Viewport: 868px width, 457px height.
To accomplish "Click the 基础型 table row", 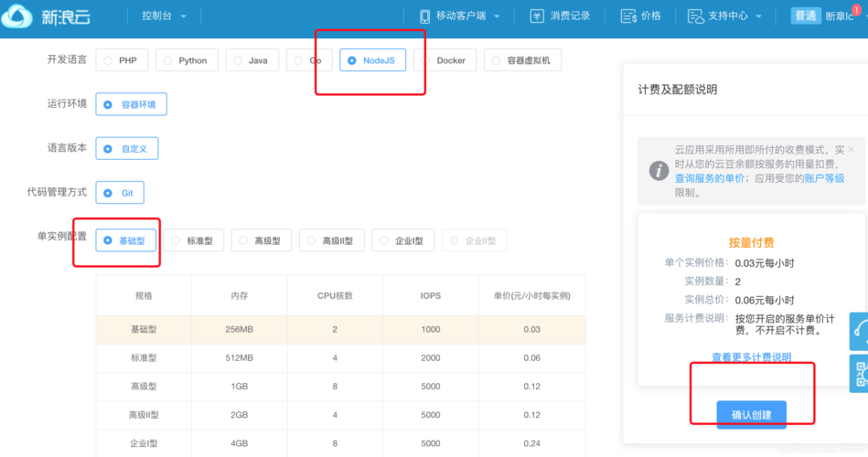I will tap(341, 329).
